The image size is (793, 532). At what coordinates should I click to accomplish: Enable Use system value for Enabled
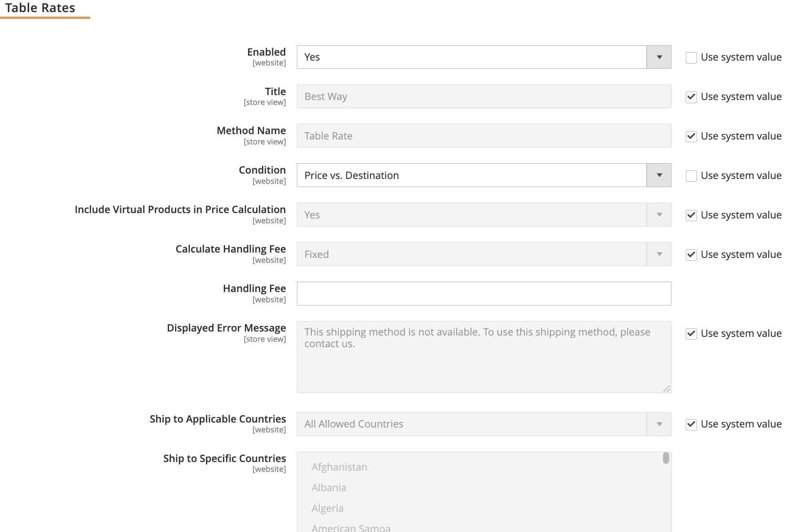691,57
